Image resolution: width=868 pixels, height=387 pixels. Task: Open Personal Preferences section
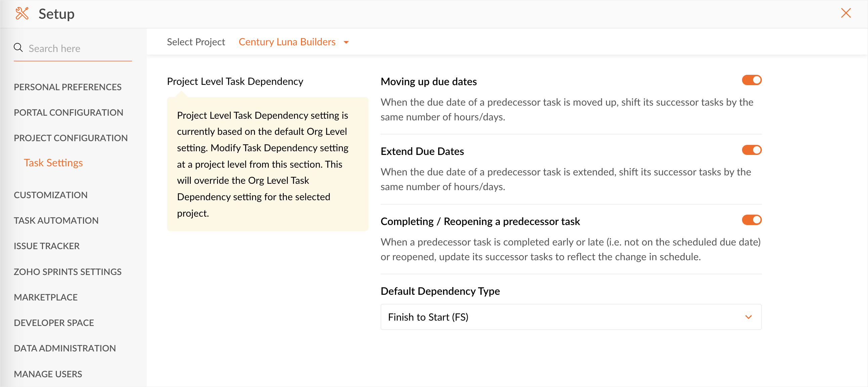pos(68,87)
